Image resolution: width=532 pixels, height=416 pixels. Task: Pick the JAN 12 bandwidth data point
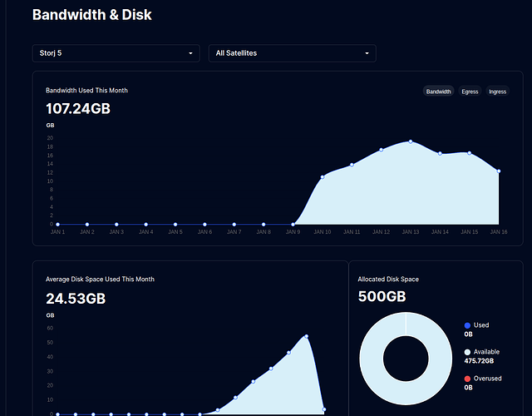(x=382, y=150)
